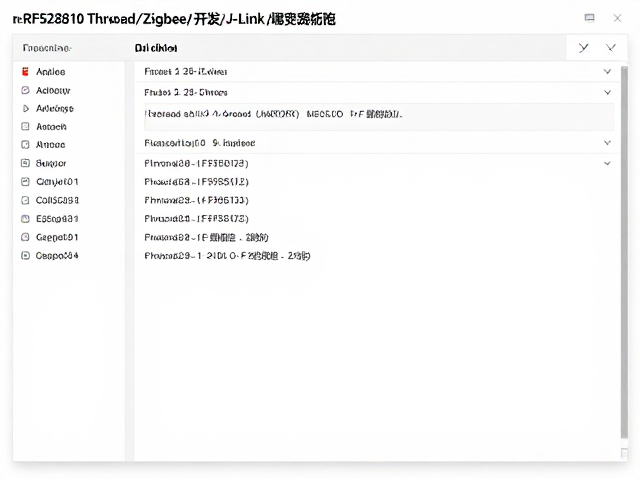640x480 pixels.
Task: Click the round icon beside Aclootγ
Action: (x=25, y=90)
